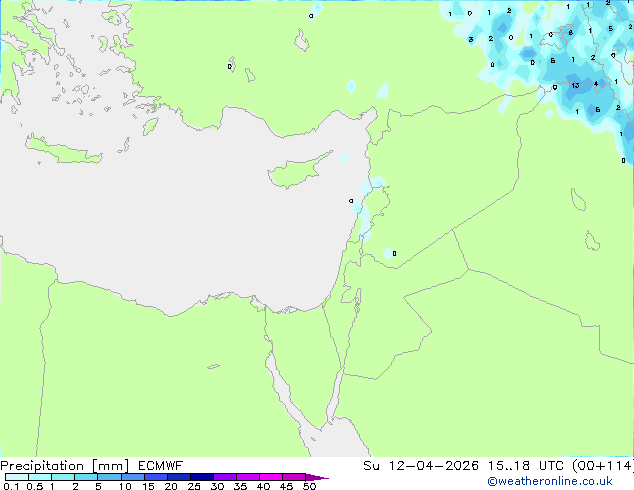The width and height of the screenshot is (634, 490).
Task: Click the '[mm]' unit label
Action: click(x=110, y=466)
